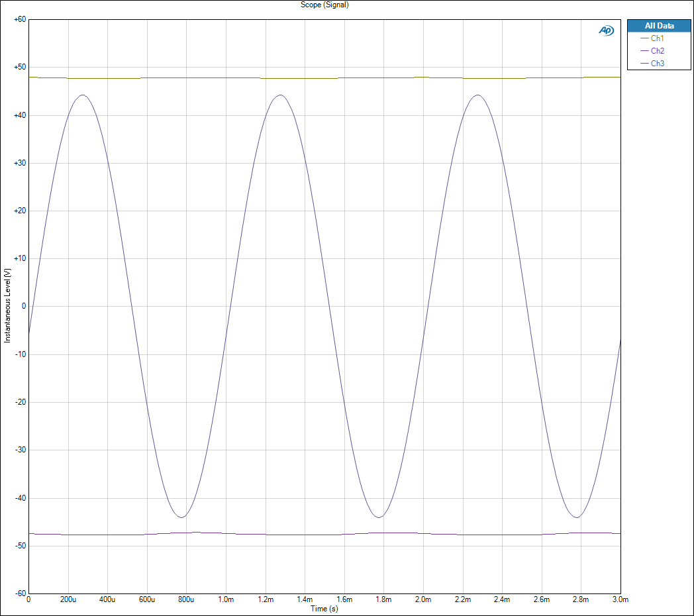Click the 1.4m time axis tick label
694x616 pixels.
click(305, 599)
